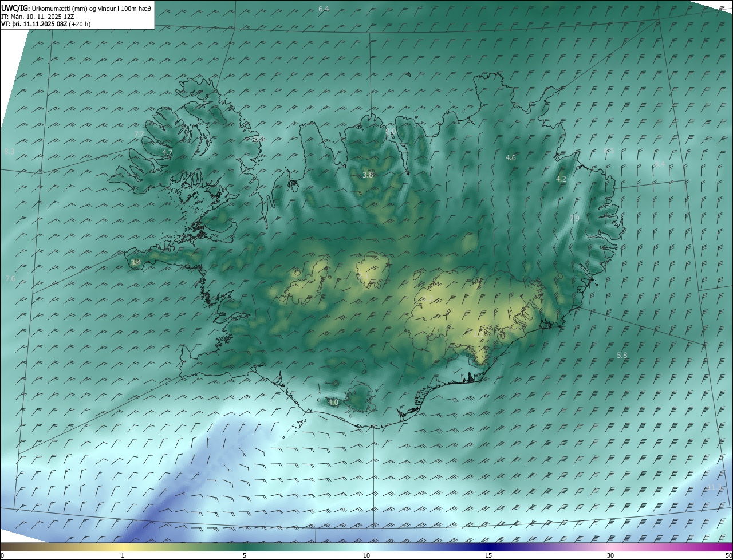The width and height of the screenshot is (733, 560).
Task: Click the 5.8 value southeast of Iceland
Action: point(622,356)
